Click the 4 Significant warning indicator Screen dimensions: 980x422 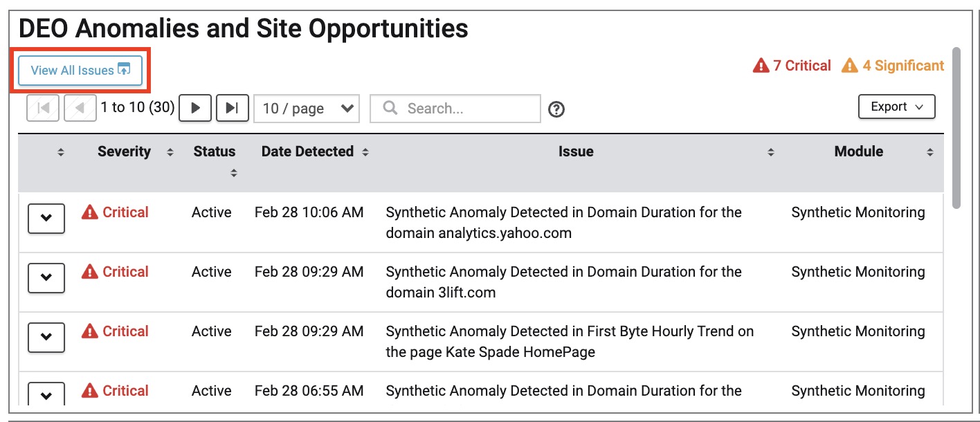coord(893,66)
